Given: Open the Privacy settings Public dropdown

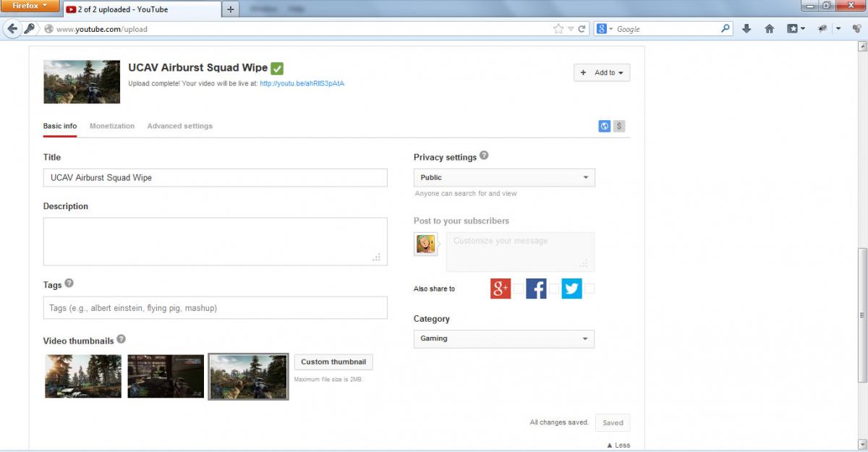Looking at the screenshot, I should (x=504, y=177).
